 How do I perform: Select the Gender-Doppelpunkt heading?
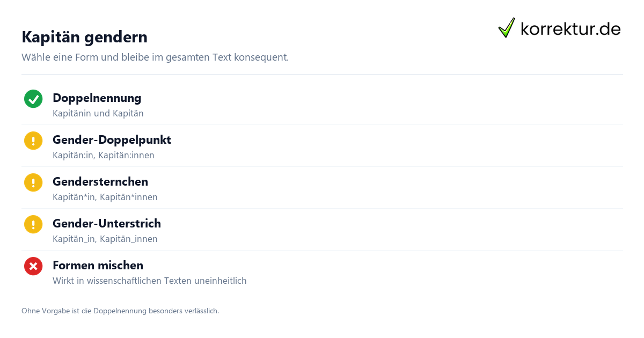click(x=112, y=140)
